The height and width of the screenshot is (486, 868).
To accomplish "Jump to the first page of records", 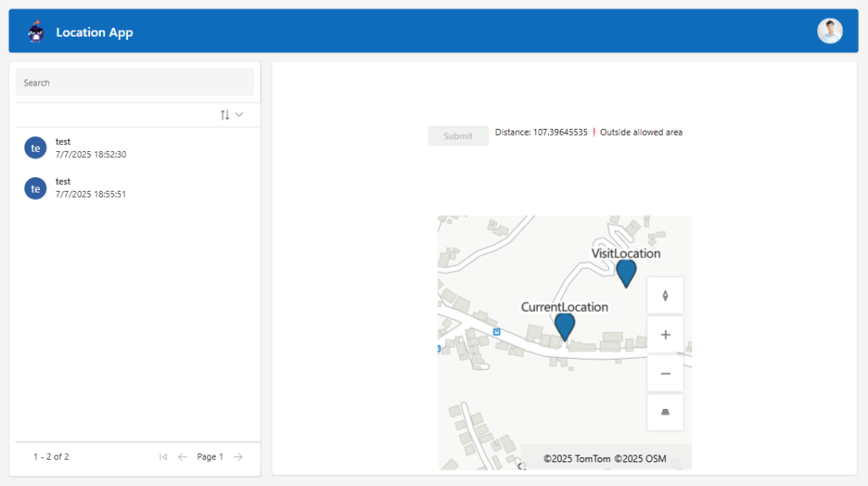I will (163, 457).
